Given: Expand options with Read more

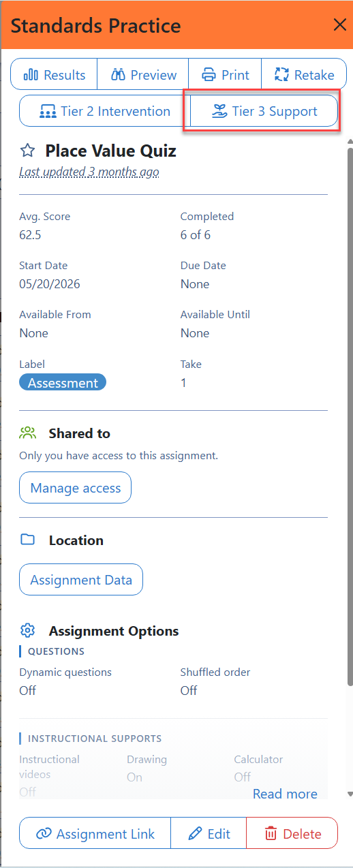Looking at the screenshot, I should 285,794.
